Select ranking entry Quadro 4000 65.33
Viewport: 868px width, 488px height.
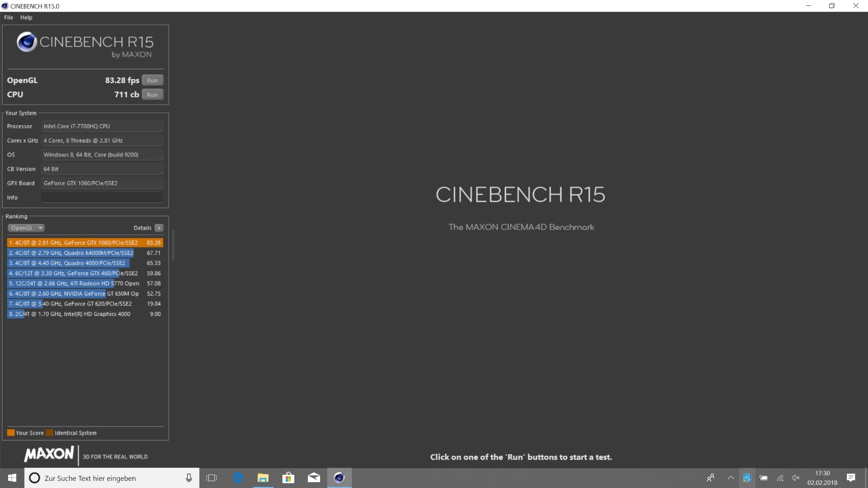pos(85,263)
